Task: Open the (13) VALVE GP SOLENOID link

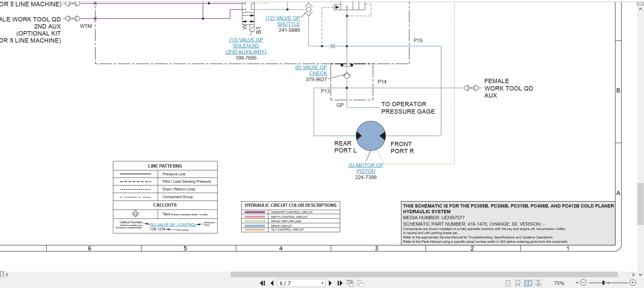Action: point(246,46)
